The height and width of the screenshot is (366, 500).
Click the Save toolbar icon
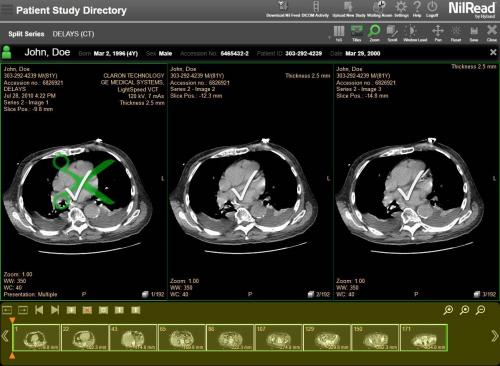coord(474,33)
